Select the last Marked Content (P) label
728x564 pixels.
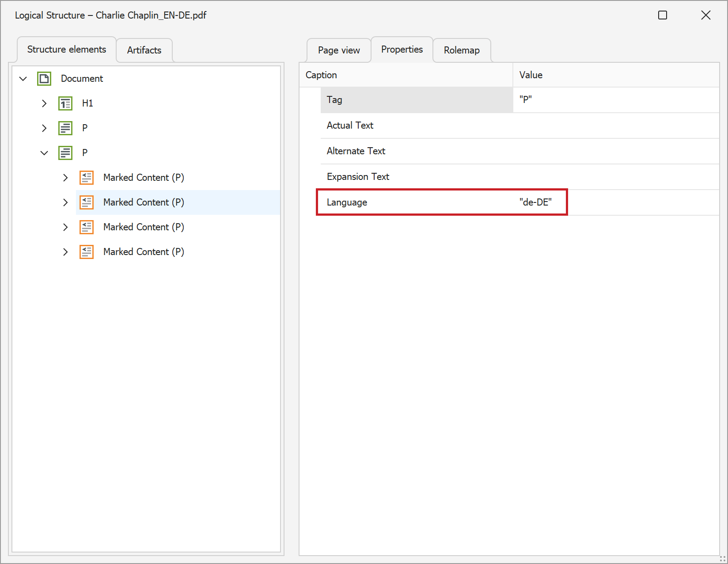click(144, 252)
